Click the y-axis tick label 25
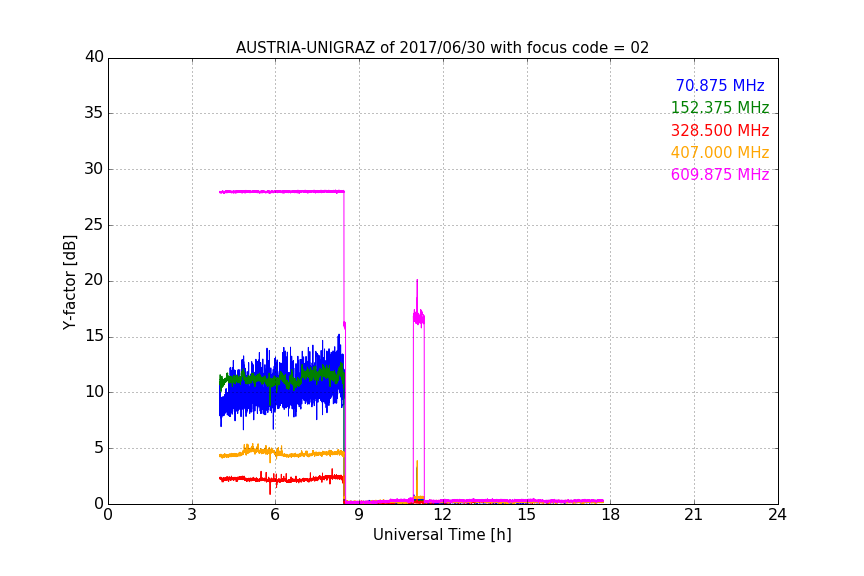Image resolution: width=864 pixels, height=576 pixels. 94,225
